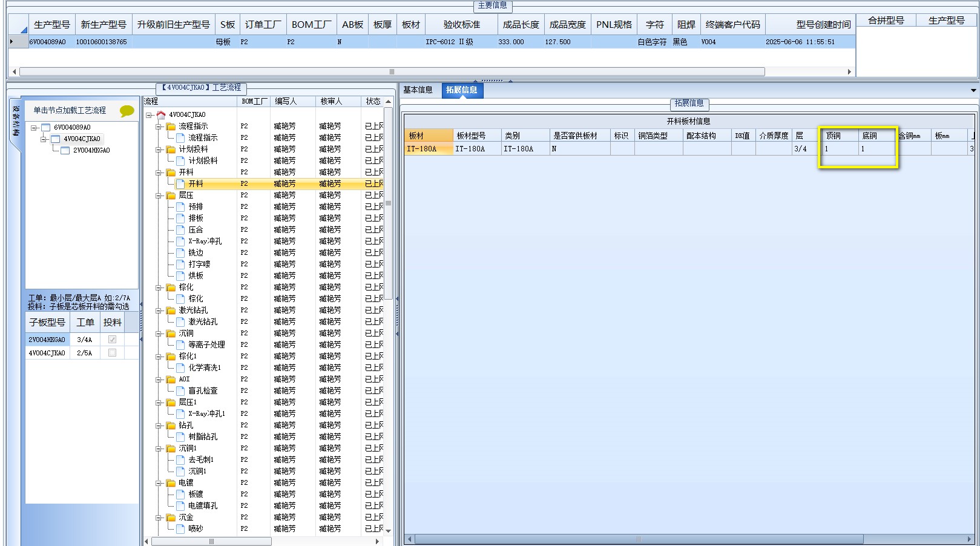Click the 合拼型号 column header
Screen dimensions: 980x546
click(886, 20)
